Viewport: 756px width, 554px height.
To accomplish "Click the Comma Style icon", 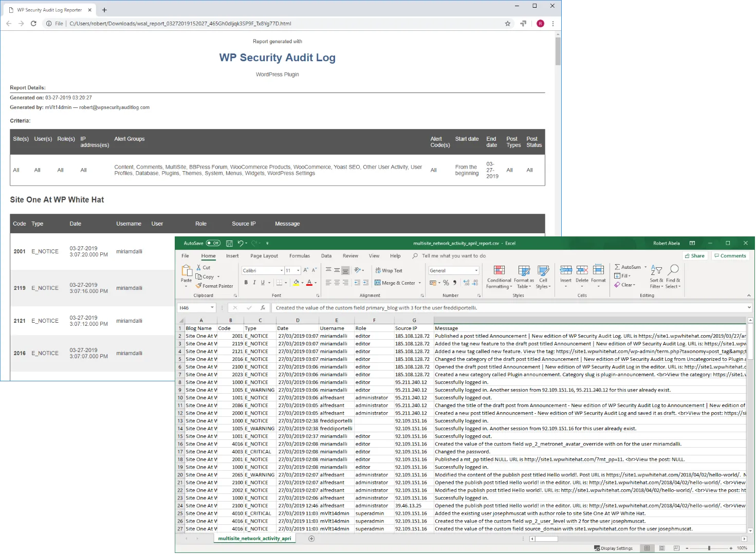I will tap(455, 283).
